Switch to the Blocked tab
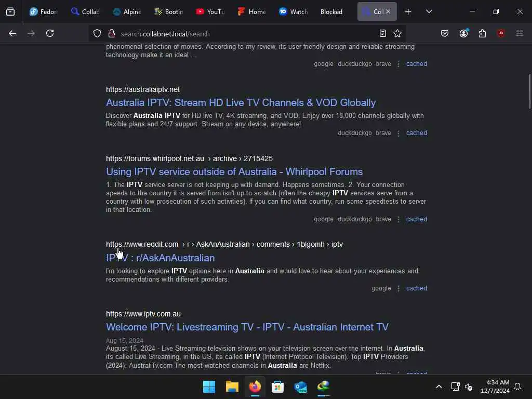Image resolution: width=532 pixels, height=399 pixels. (x=331, y=12)
